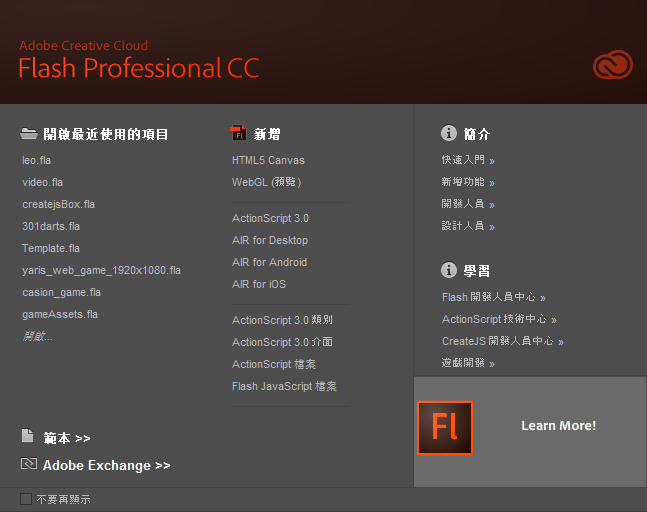Open recent file casion_game.fla

pyautogui.click(x=61, y=292)
